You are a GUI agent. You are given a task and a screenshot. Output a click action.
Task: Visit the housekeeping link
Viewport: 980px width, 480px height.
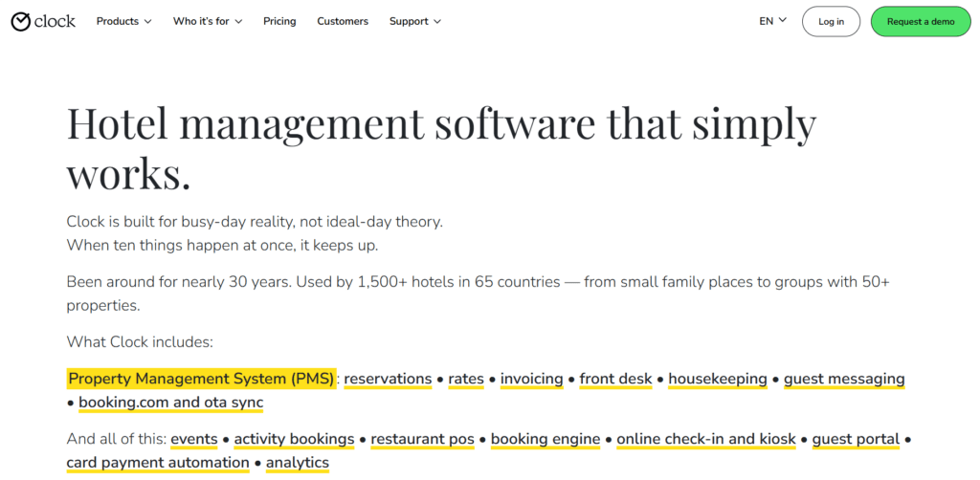coord(718,379)
